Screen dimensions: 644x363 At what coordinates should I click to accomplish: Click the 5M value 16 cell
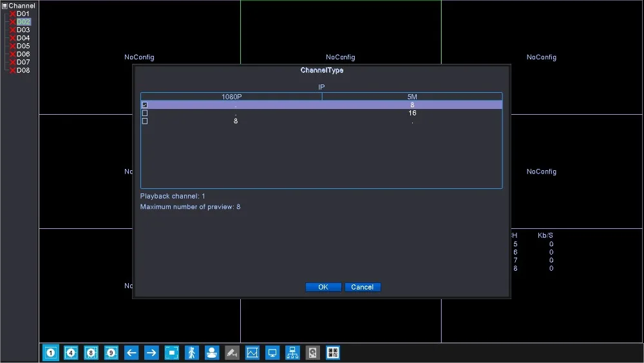point(412,113)
